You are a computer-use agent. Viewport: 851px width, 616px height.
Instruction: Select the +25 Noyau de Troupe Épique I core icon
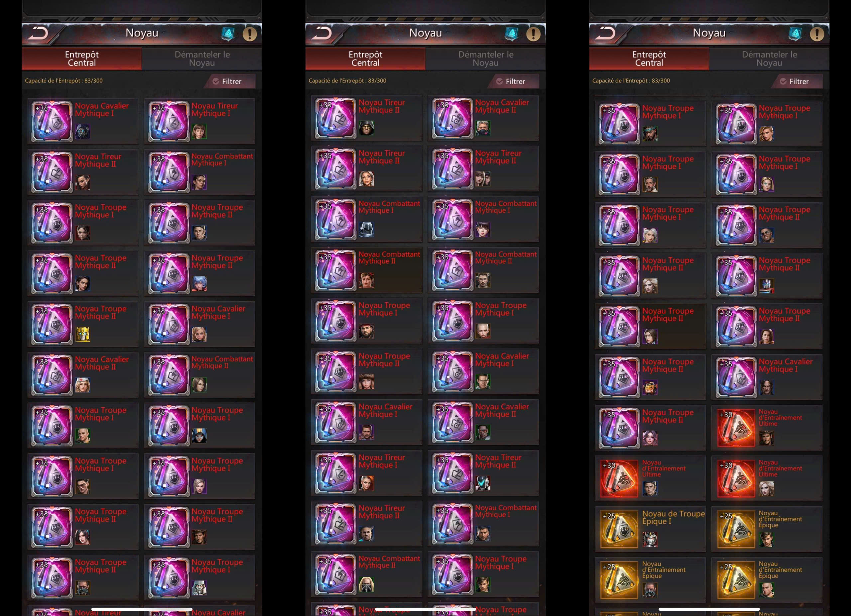coord(619,529)
